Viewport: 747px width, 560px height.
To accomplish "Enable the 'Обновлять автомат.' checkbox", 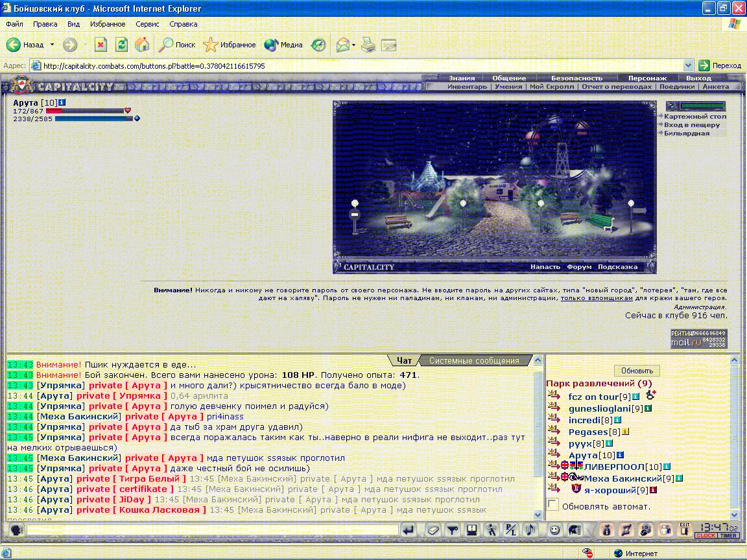I will point(552,505).
